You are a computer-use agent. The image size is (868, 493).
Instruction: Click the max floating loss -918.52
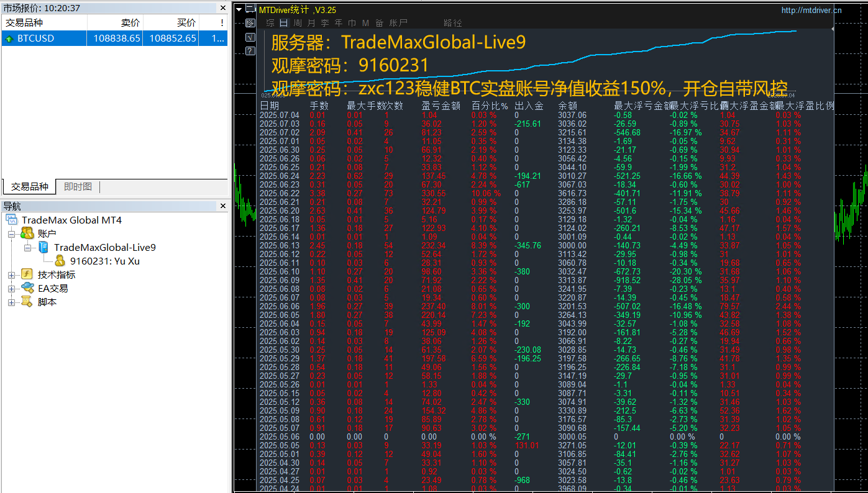pos(627,280)
